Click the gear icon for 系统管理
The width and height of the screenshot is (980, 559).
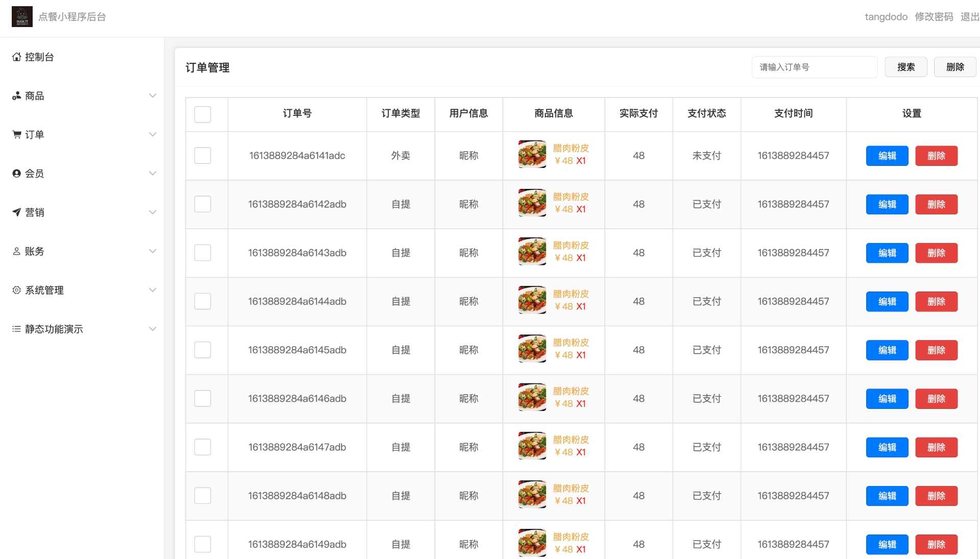click(16, 290)
